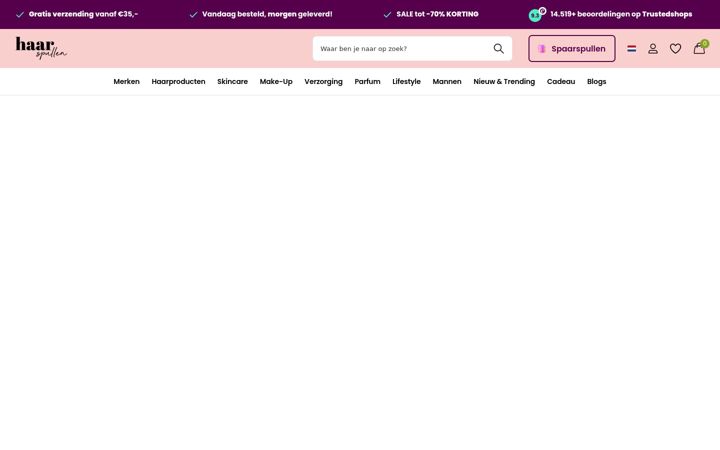720x450 pixels.
Task: Open the Nieuw & Trending menu
Action: coord(504,82)
